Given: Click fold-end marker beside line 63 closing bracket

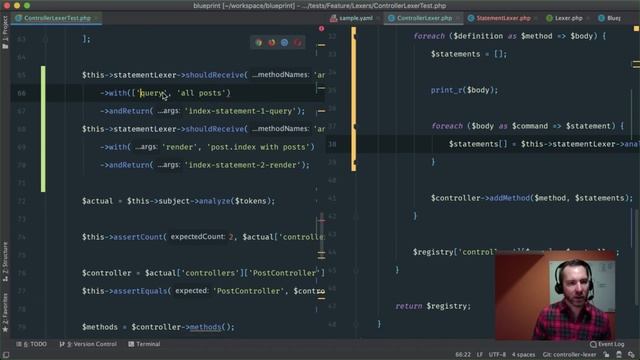Looking at the screenshot, I should [45, 39].
